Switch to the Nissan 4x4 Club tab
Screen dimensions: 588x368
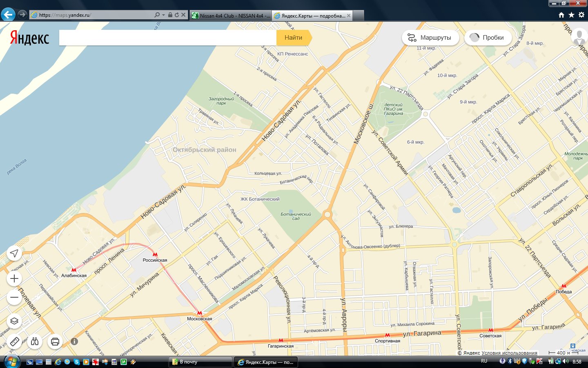pyautogui.click(x=231, y=16)
